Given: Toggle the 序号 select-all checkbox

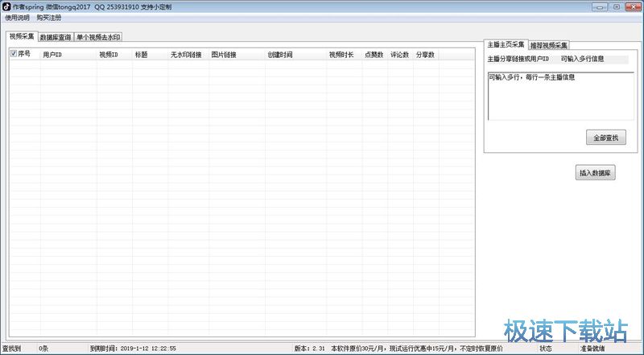Looking at the screenshot, I should pos(14,53).
